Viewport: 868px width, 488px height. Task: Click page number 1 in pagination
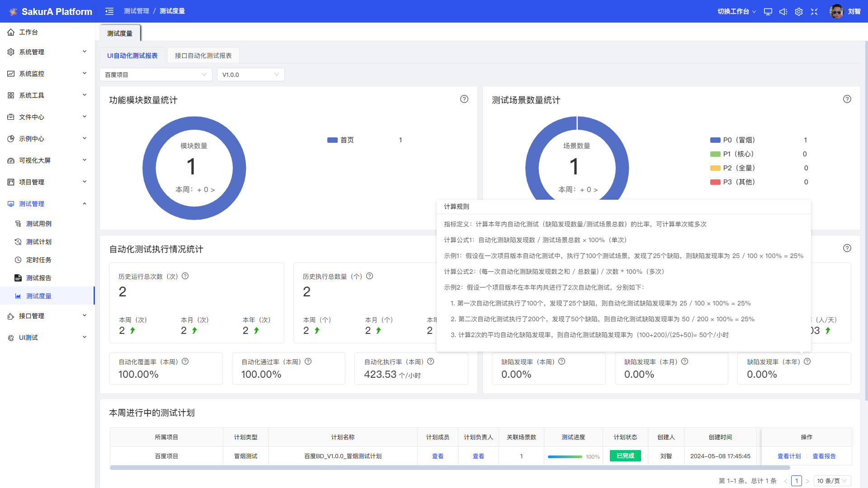coord(797,481)
